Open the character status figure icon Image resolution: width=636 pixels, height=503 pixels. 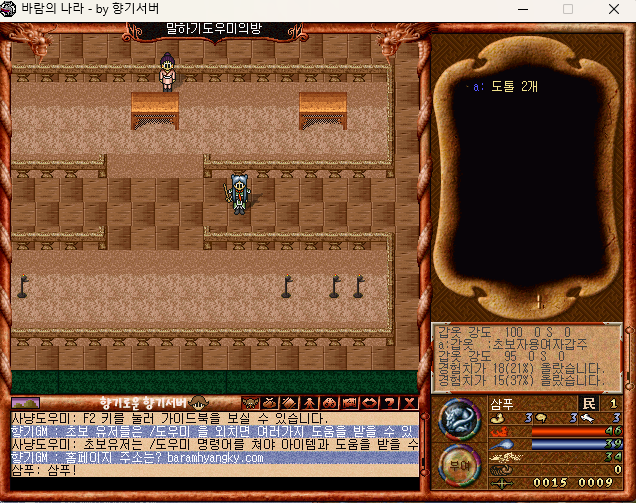309,403
